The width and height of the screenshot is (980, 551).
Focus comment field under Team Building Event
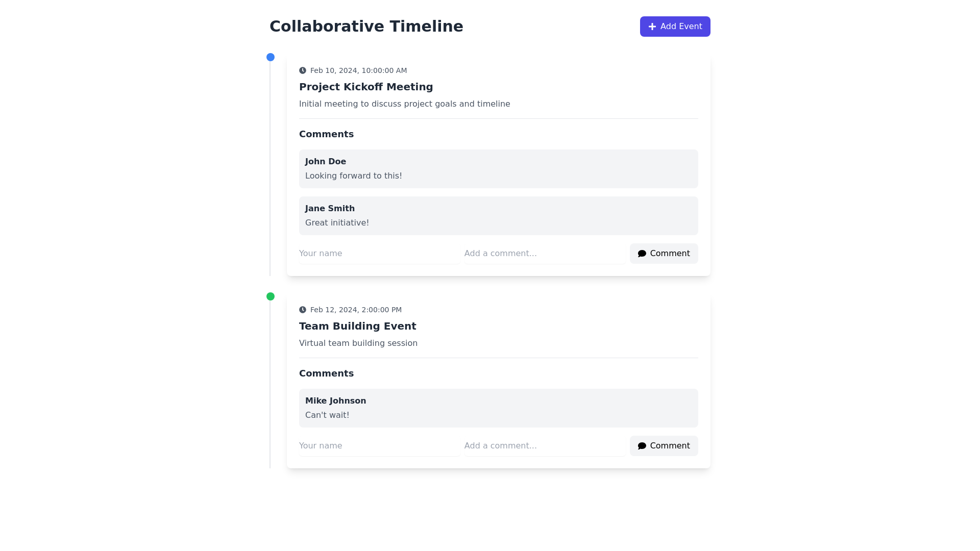(545, 446)
